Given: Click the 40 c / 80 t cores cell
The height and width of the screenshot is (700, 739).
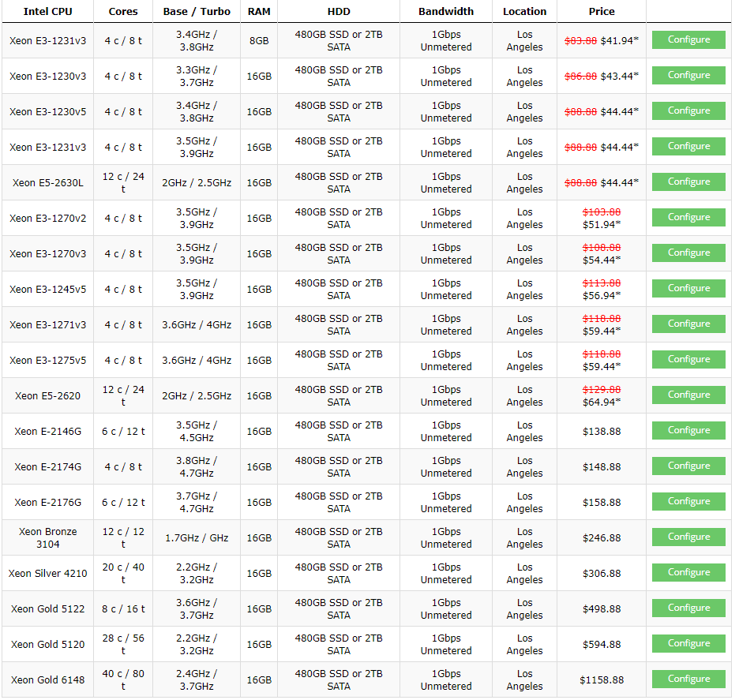Looking at the screenshot, I should (123, 679).
